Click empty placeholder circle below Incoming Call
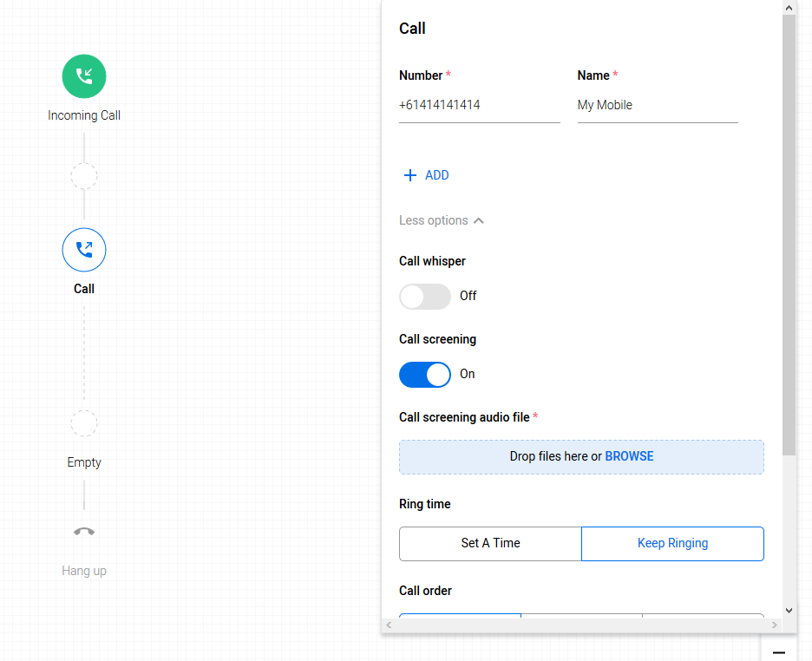Image resolution: width=812 pixels, height=661 pixels. click(84, 176)
